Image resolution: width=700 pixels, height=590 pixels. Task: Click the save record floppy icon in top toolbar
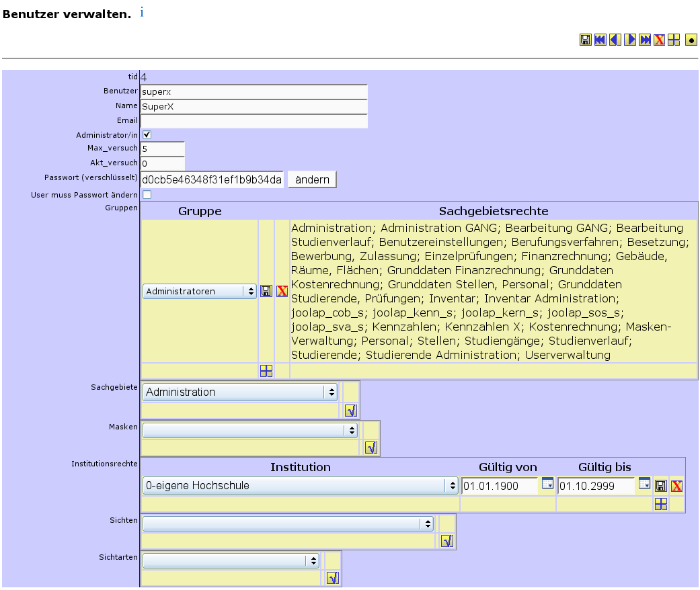[x=586, y=40]
